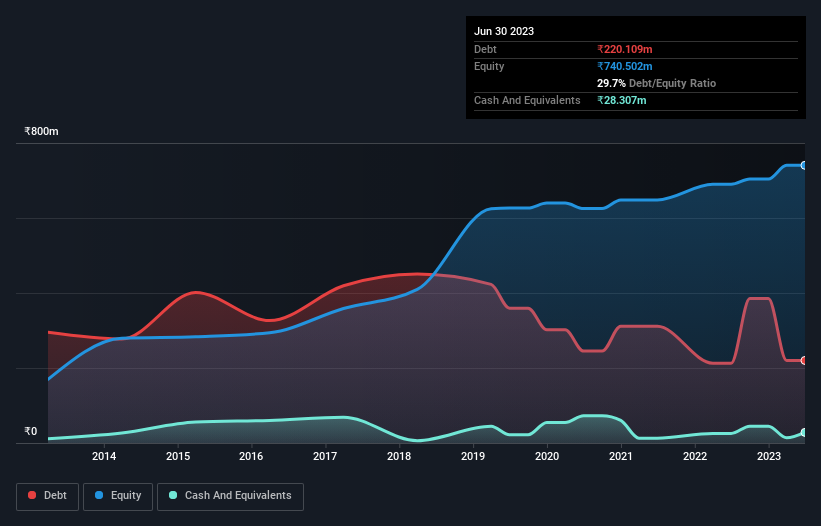Click the blue Equity legend dot
The height and width of the screenshot is (526, 821).
[99, 495]
